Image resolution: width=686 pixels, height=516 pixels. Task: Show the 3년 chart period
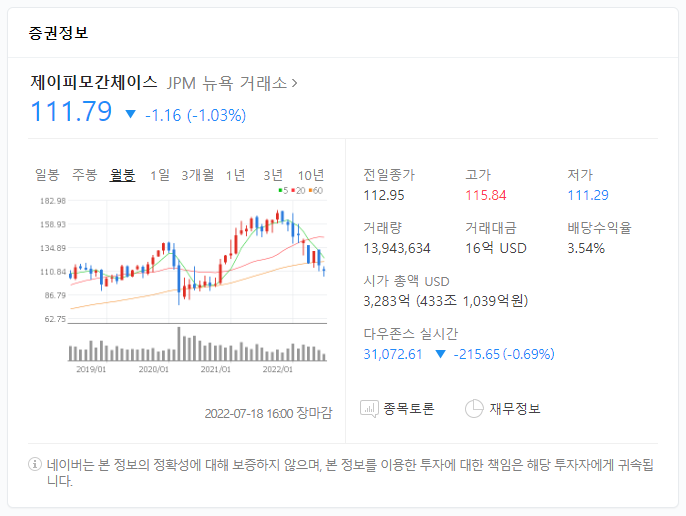click(x=273, y=175)
